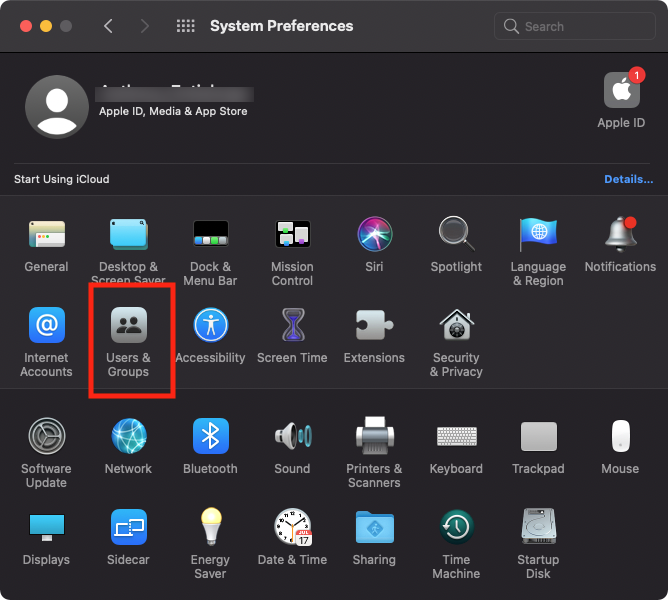The height and width of the screenshot is (600, 668).
Task: Open Siri preferences
Action: pyautogui.click(x=374, y=234)
